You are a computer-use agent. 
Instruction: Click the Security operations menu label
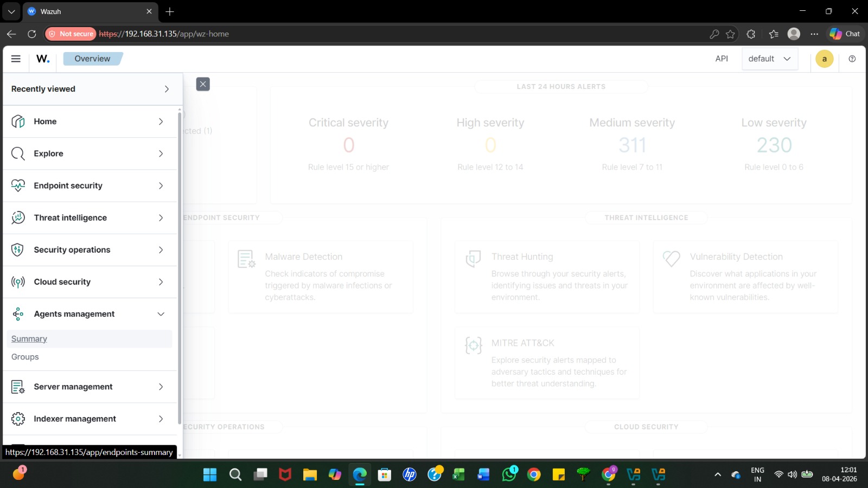point(72,249)
